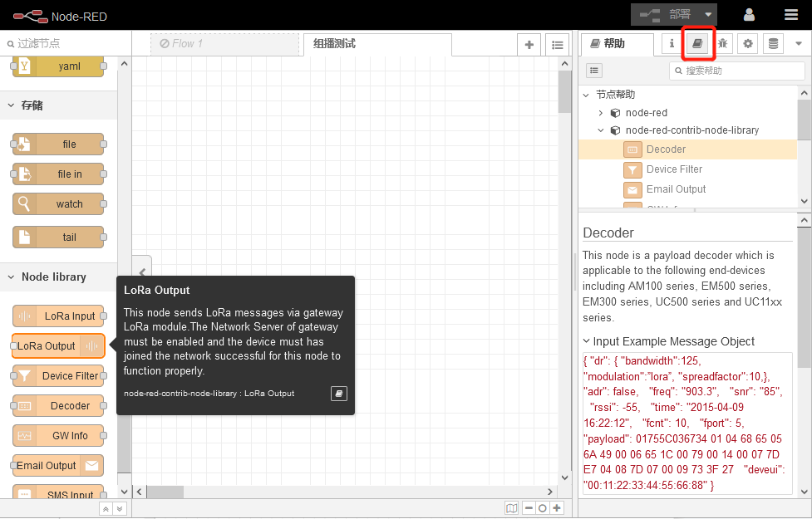Screen dimensions: 812x519
Task: Open the information sidebar tab
Action: [x=672, y=43]
